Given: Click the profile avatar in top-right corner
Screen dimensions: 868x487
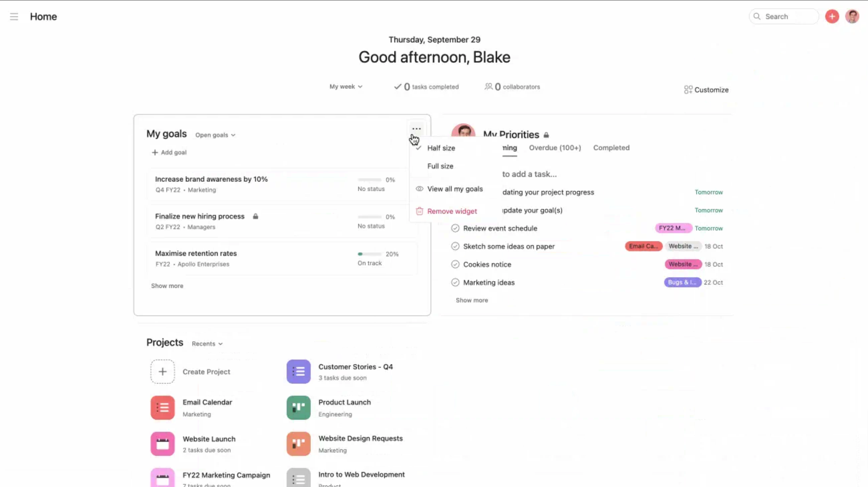Looking at the screenshot, I should (x=853, y=16).
